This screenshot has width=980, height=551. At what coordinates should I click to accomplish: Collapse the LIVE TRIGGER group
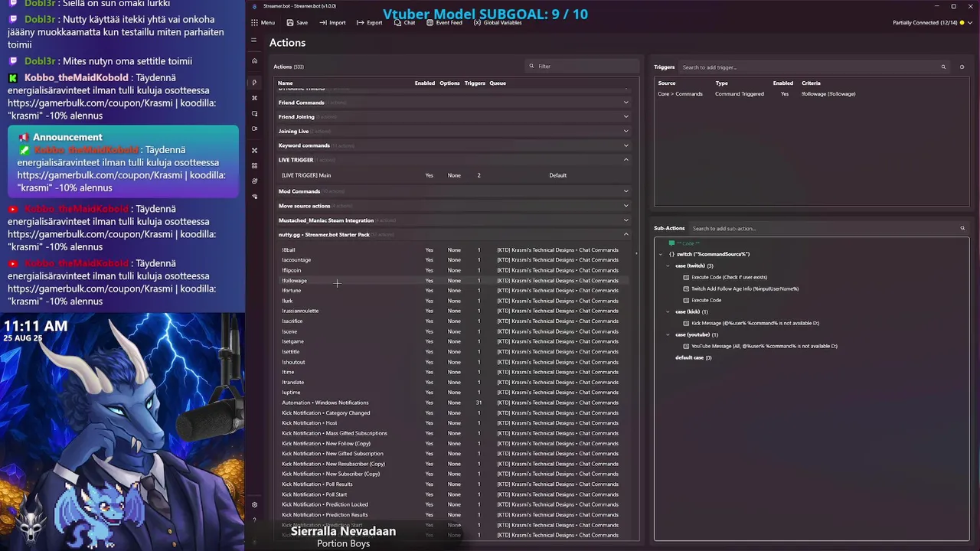626,160
